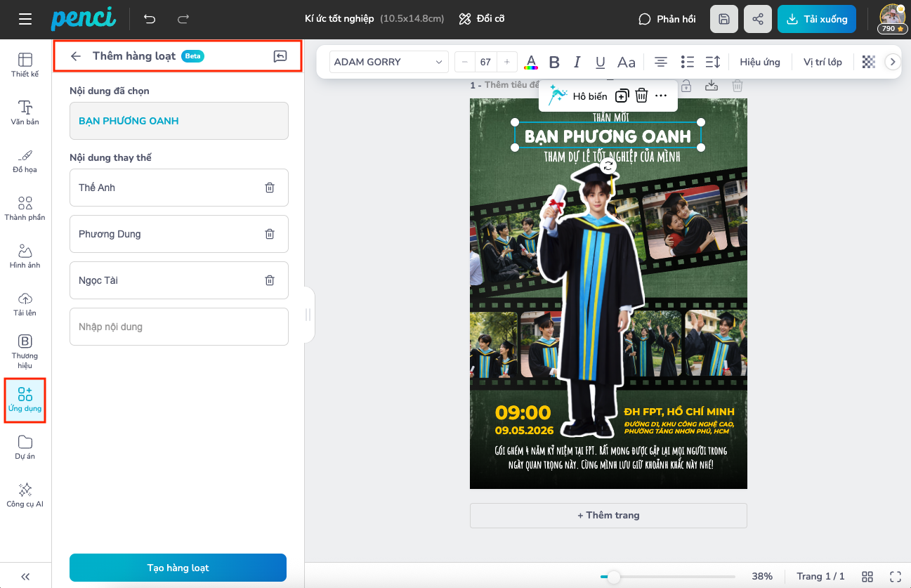
Task: Click the undo arrow icon
Action: (150, 19)
